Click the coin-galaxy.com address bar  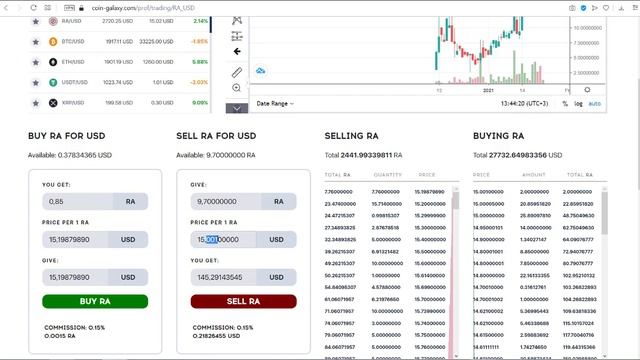pyautogui.click(x=143, y=8)
